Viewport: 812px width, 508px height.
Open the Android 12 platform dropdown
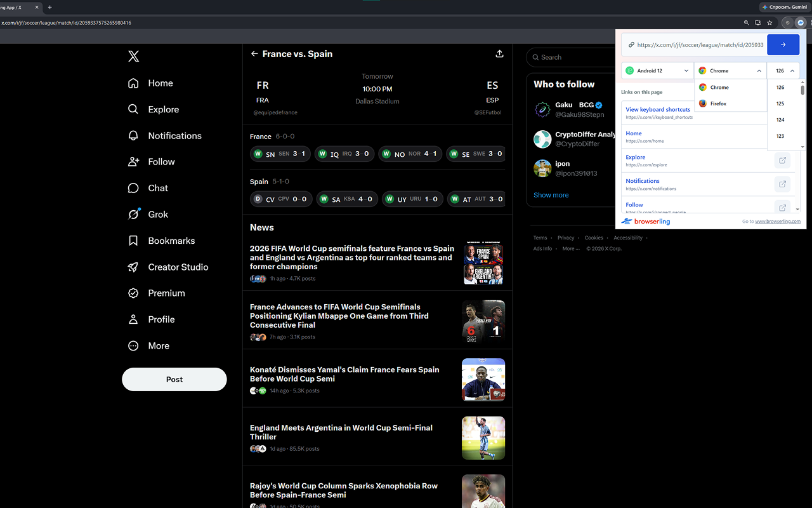[x=657, y=70]
